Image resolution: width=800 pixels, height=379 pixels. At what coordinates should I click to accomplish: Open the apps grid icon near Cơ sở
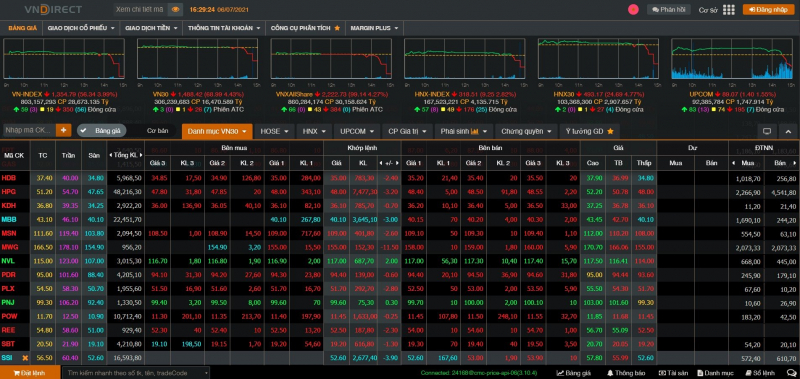729,10
